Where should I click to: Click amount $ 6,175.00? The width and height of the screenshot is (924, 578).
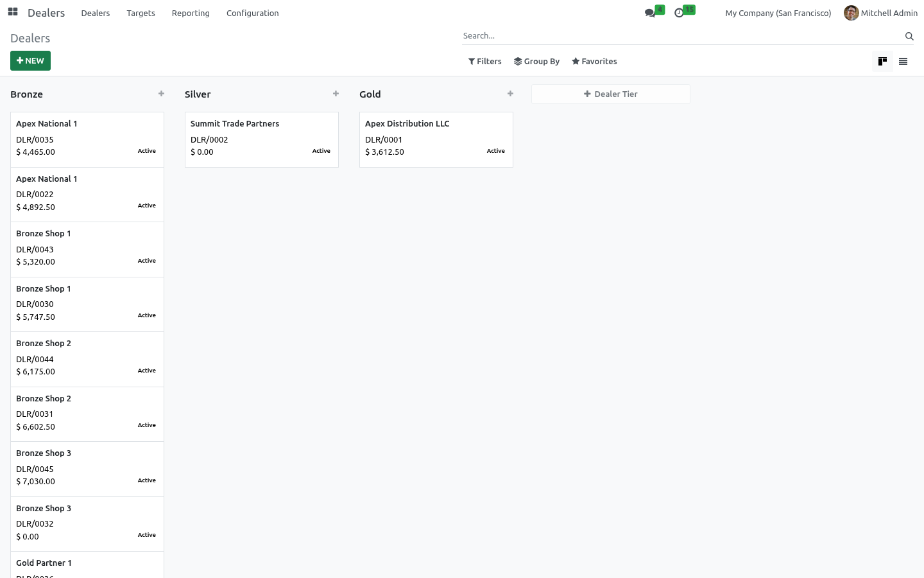(35, 372)
